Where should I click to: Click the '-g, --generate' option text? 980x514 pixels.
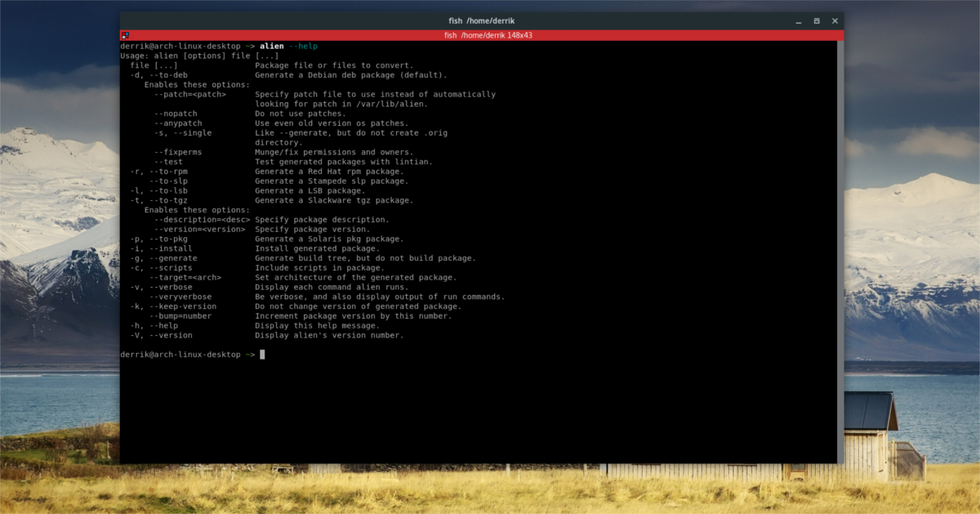coord(163,258)
